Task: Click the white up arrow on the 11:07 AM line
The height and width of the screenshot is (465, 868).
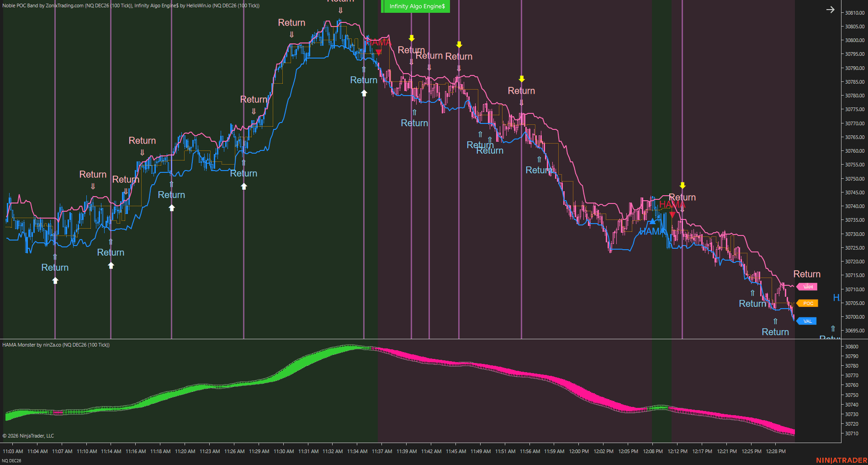Action: (x=55, y=280)
